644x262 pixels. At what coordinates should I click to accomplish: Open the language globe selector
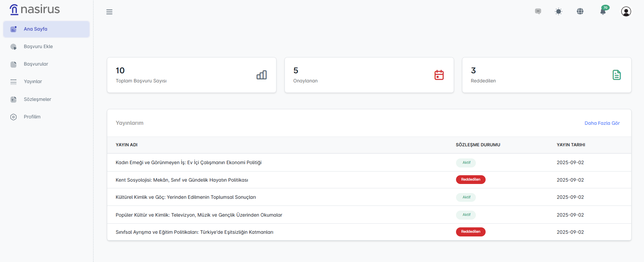[580, 11]
